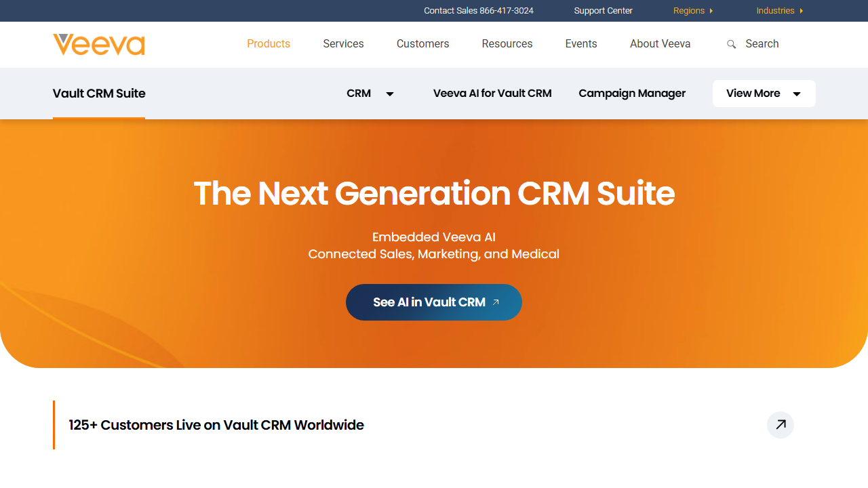Click the Search field text
This screenshot has height=488, width=868.
pos(762,44)
